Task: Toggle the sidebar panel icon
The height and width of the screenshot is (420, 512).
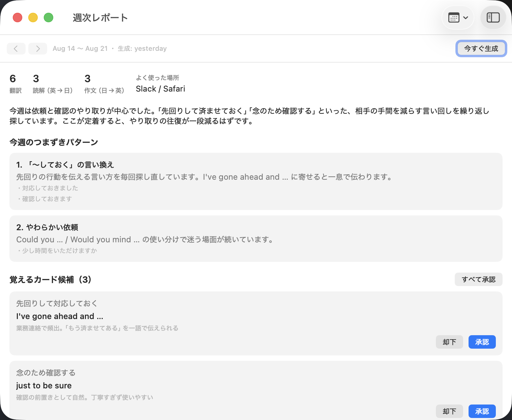Action: pos(493,17)
